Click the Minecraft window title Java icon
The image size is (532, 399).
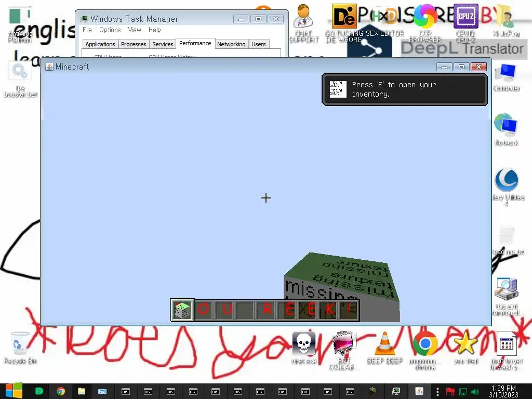(49, 67)
